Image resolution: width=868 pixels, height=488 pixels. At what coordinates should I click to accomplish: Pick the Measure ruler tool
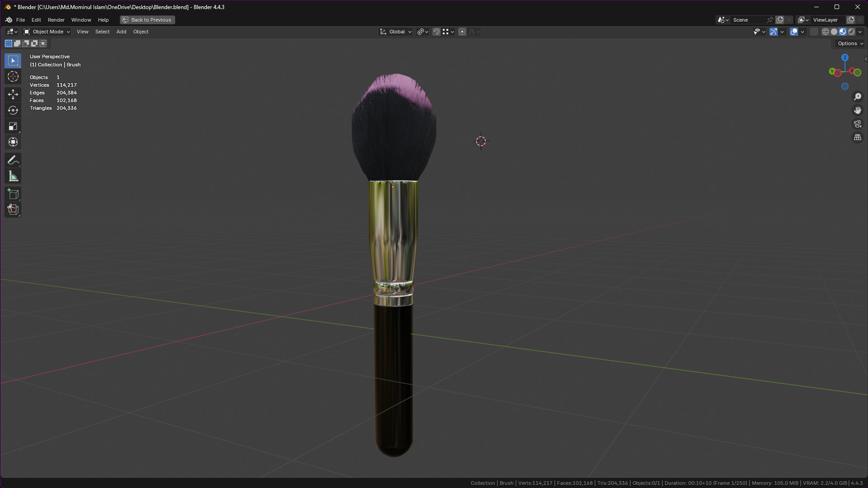[x=13, y=176]
